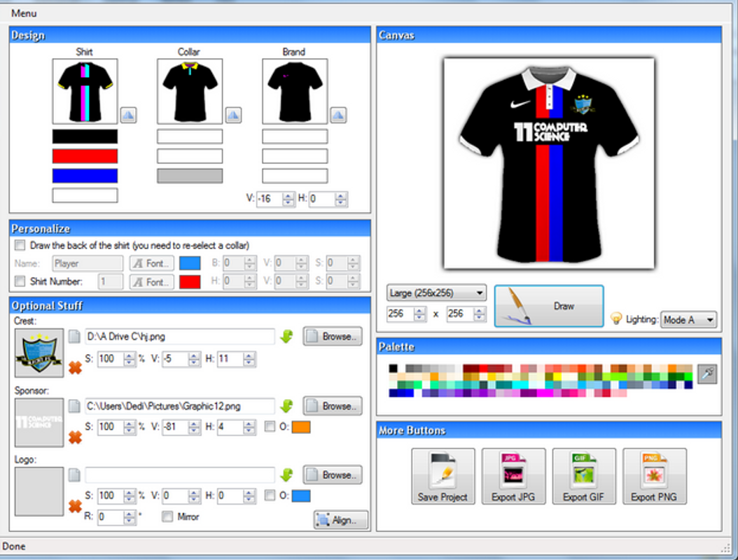Viewport: 738px width, 560px height.
Task: Click the red Shirt Number color swatch
Action: [x=190, y=282]
